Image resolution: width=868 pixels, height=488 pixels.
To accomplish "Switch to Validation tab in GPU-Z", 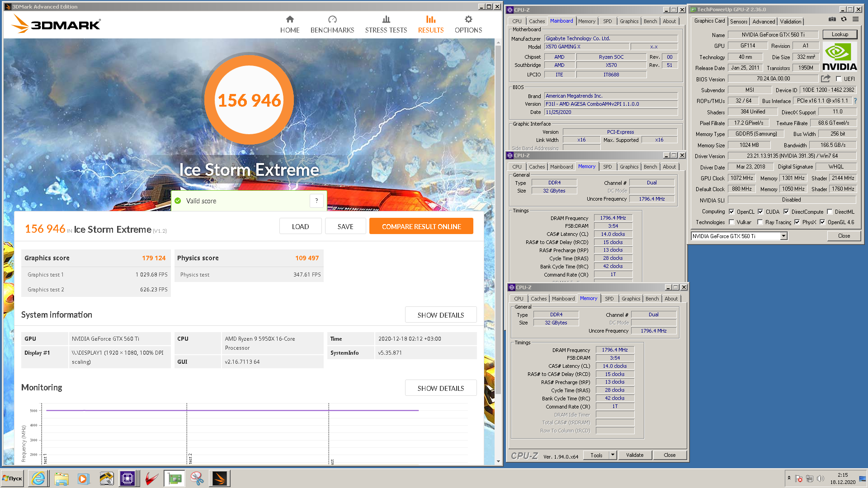I will [791, 21].
